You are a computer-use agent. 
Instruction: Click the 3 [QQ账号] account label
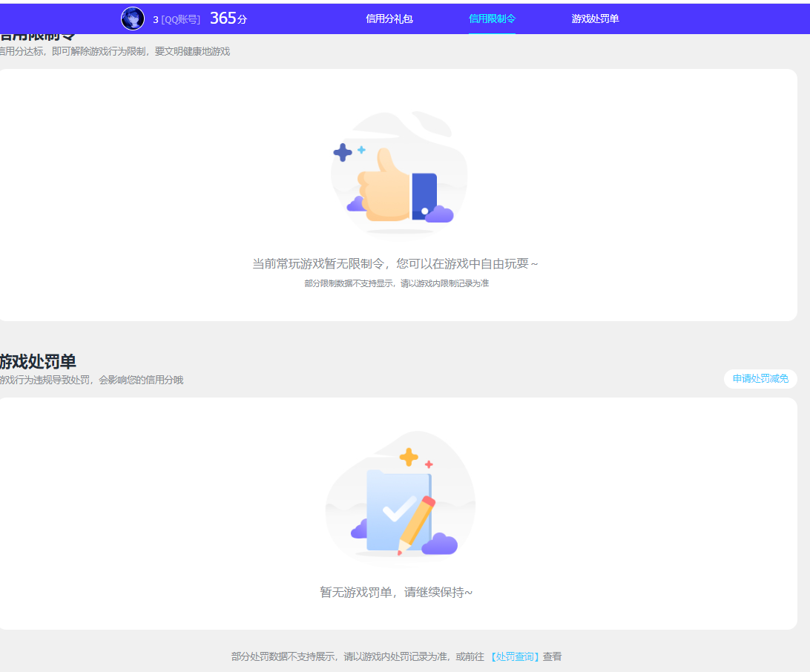[x=176, y=19]
